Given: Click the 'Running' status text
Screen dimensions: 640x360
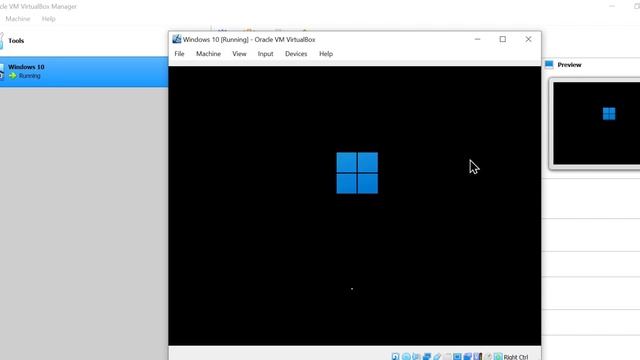Looking at the screenshot, I should pyautogui.click(x=29, y=76).
